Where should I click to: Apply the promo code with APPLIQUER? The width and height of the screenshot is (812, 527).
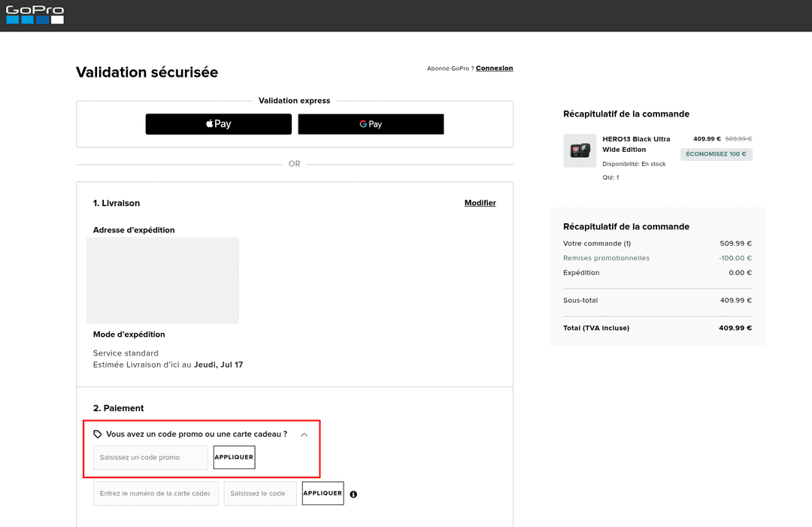coord(234,458)
